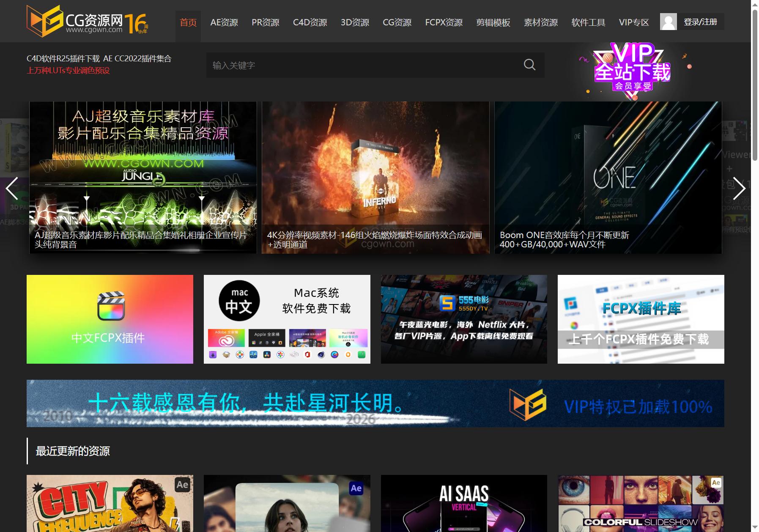Open 上万种LUTs专业调色预设 link

(x=68, y=70)
